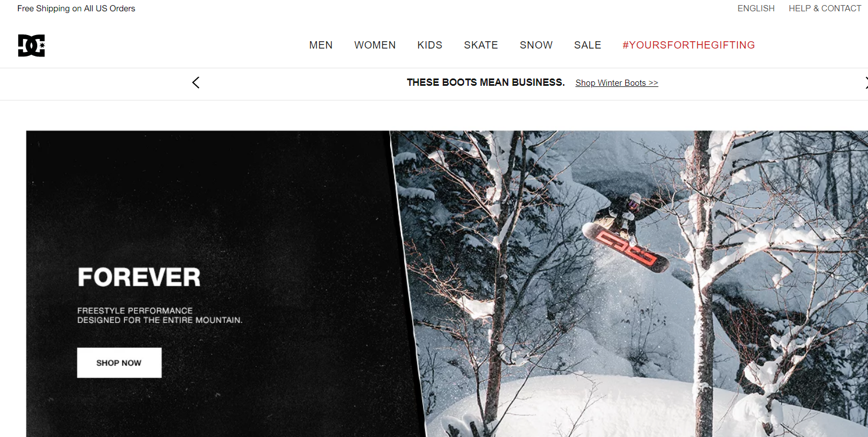
Task: Show previous promo banner with left arrow
Action: (x=196, y=82)
